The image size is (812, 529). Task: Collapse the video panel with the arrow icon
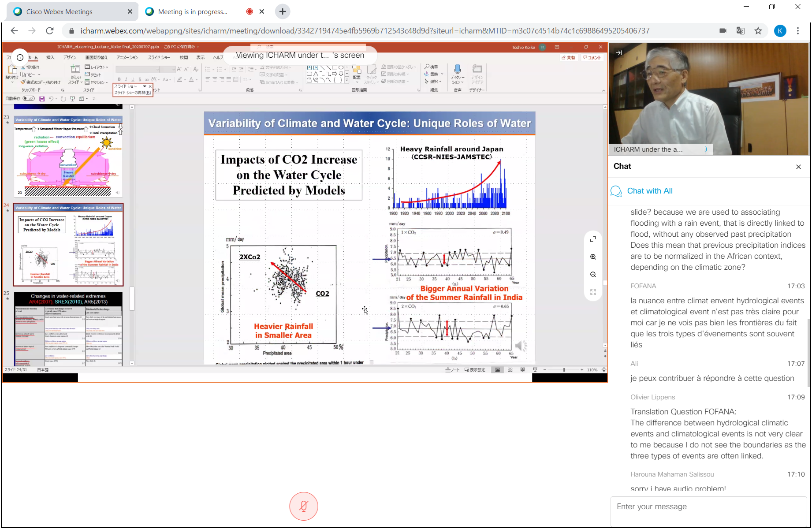[619, 52]
